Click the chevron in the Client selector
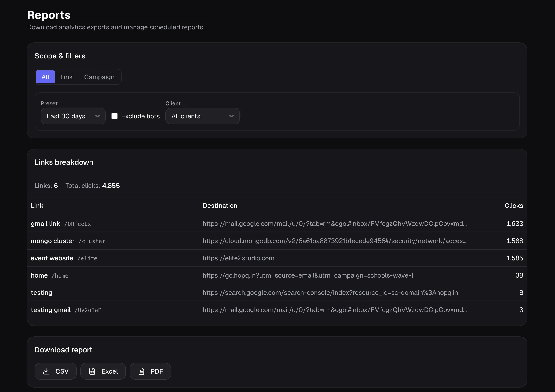Viewport: 555px width, 392px height. [x=232, y=116]
